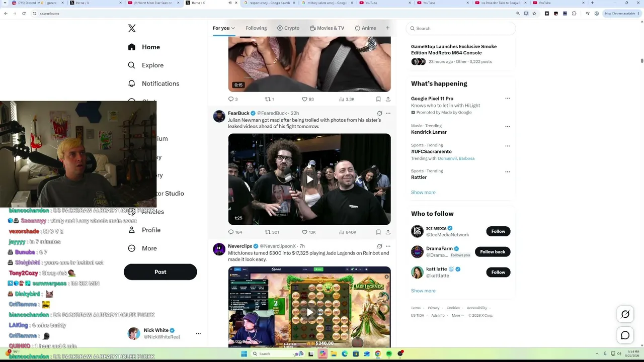Open more options for #UFCSacramento trend
This screenshot has width=644, height=362.
[507, 146]
